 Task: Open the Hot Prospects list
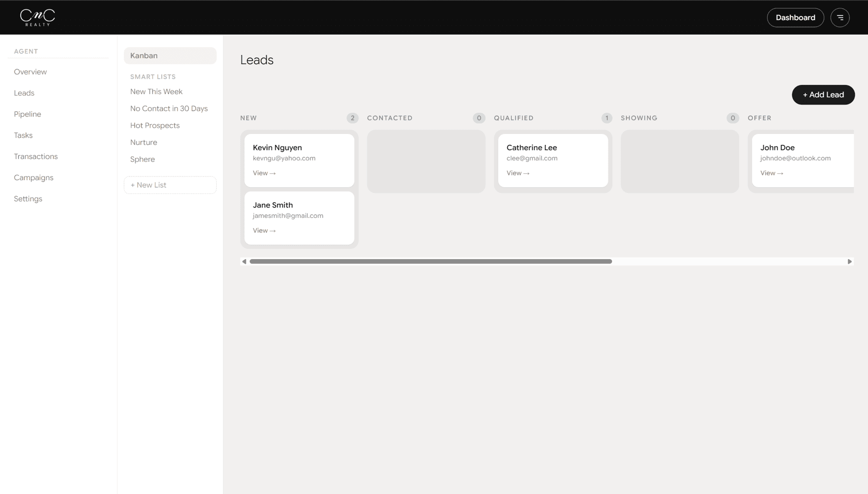[155, 126]
